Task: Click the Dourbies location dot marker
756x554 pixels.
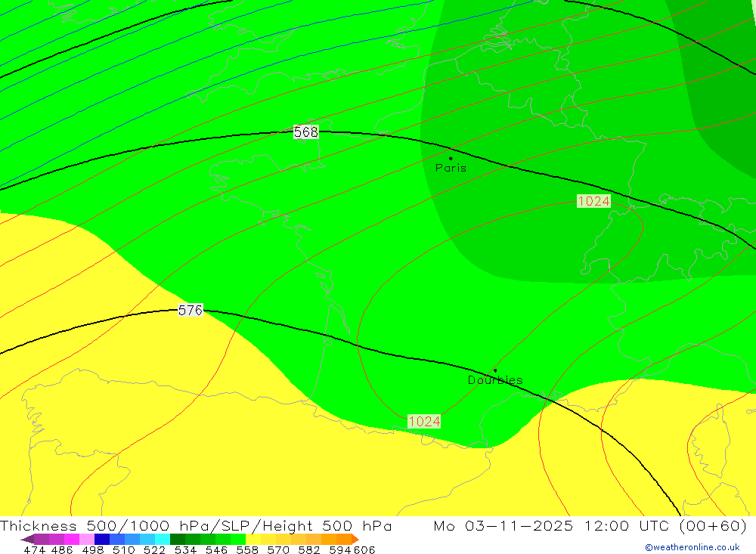Action: click(x=495, y=370)
